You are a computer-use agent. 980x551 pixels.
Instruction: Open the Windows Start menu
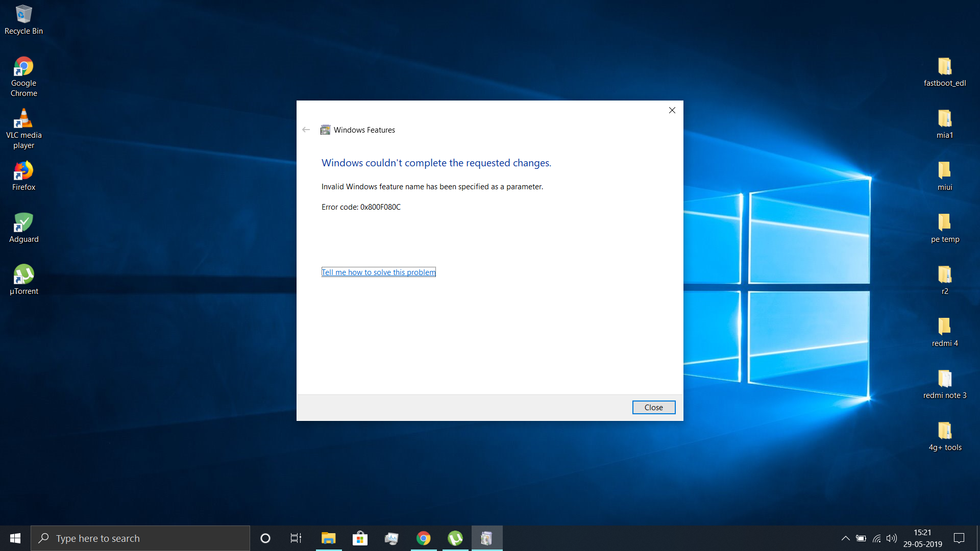click(x=15, y=538)
